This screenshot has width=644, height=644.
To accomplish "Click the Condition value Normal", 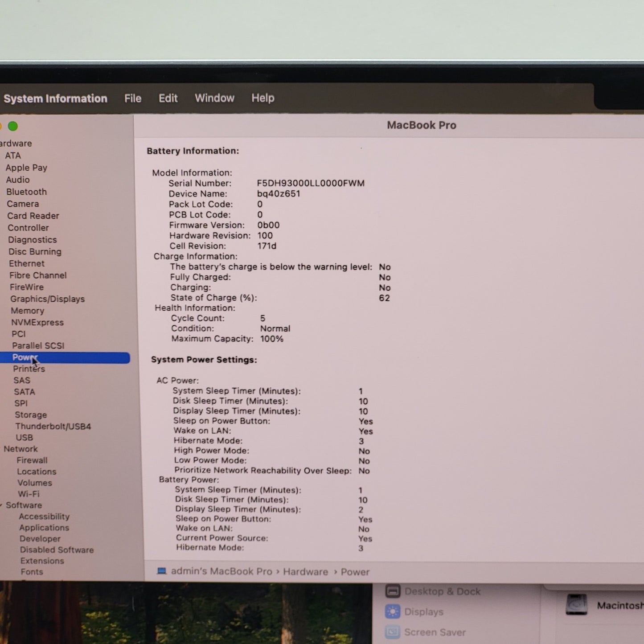I will pyautogui.click(x=275, y=328).
